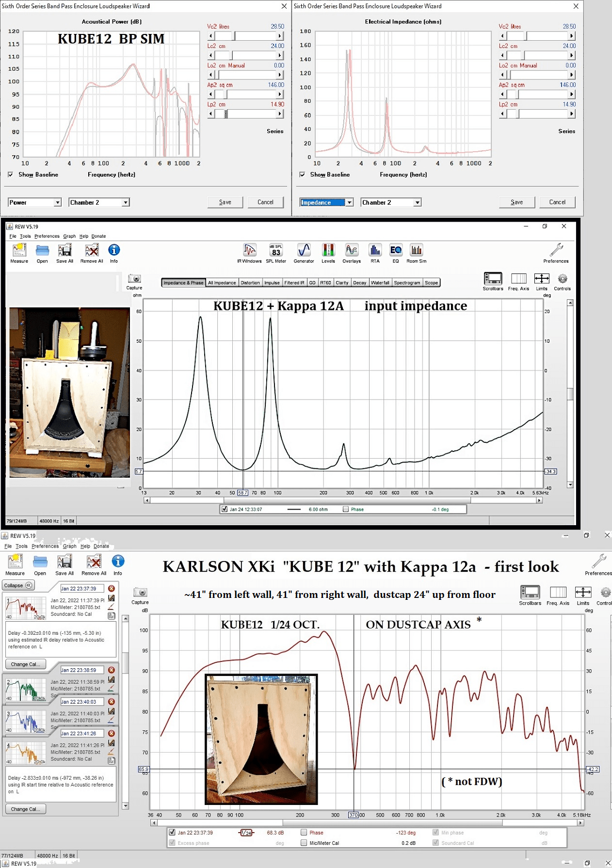This screenshot has height=868, width=612.
Task: Toggle the Jan 22 23:37:39 trace checkbox
Action: coord(172,832)
